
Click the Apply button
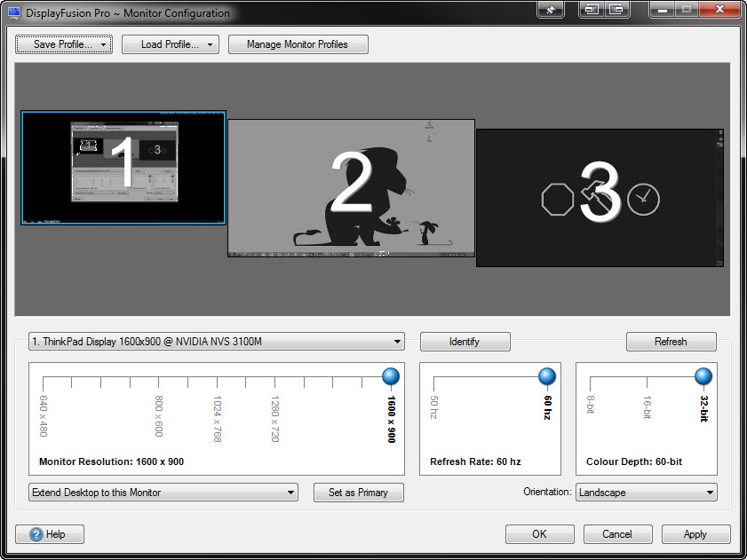tap(695, 534)
